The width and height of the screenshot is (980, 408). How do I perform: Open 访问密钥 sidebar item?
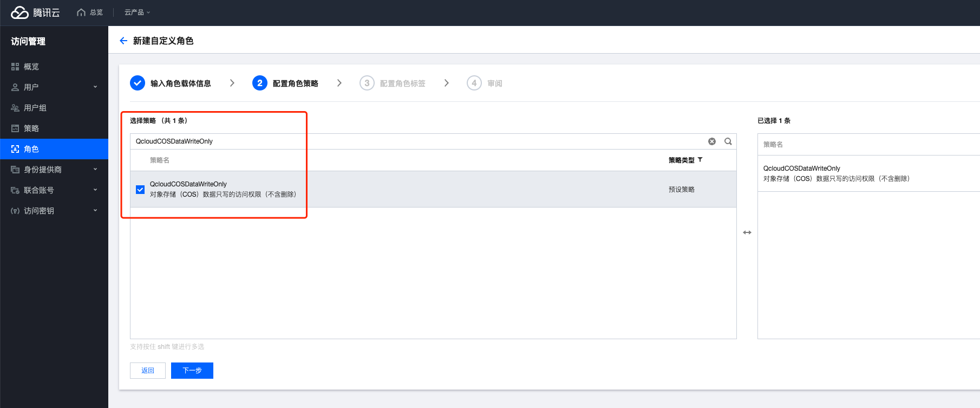pos(54,211)
